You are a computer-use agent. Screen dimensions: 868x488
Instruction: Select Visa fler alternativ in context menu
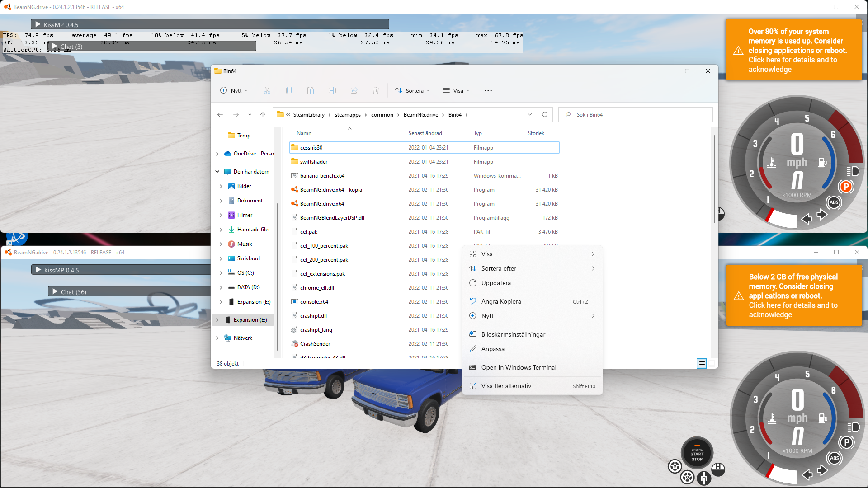533,386
